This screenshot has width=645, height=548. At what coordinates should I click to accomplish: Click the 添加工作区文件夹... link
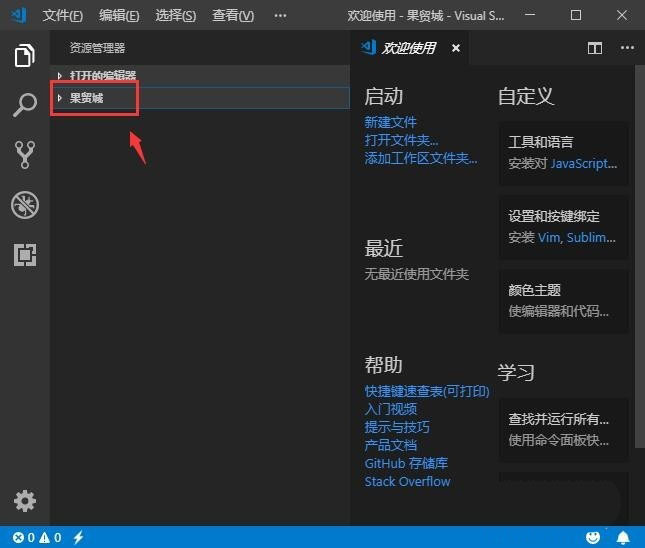[x=421, y=158]
